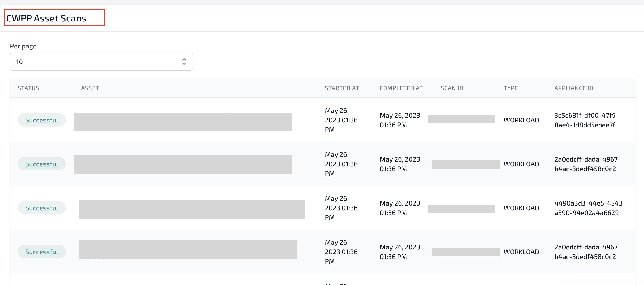Sort by the ASSET column header
Image resolution: width=644 pixels, height=285 pixels.
pyautogui.click(x=90, y=88)
